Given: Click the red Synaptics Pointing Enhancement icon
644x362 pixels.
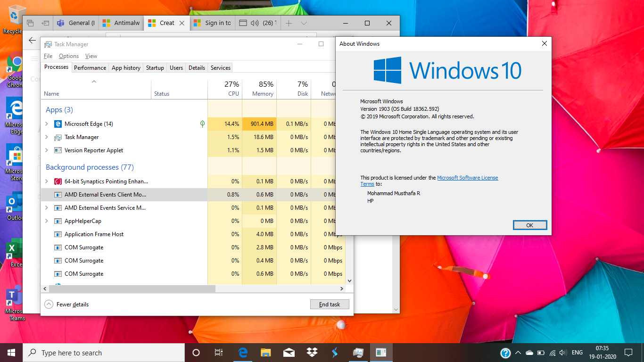Looking at the screenshot, I should (x=58, y=181).
